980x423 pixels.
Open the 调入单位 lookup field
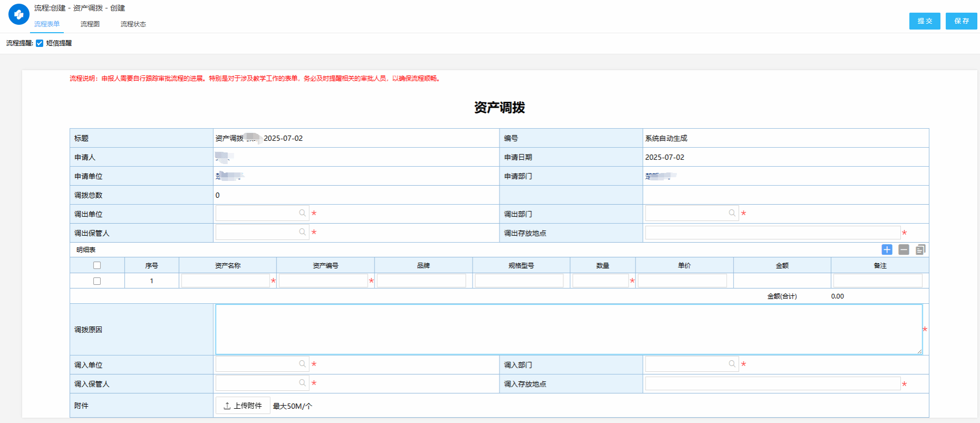[x=257, y=364]
